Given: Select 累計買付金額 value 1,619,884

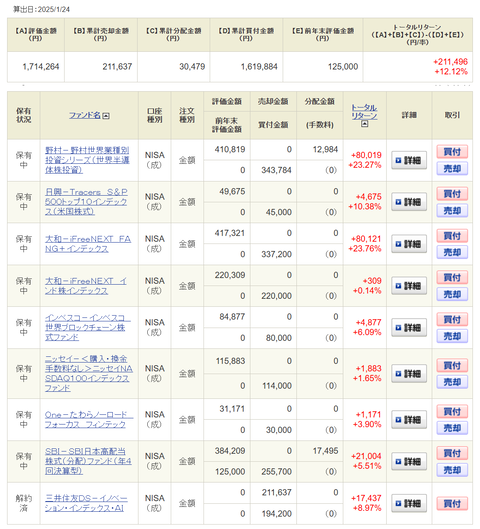Looking at the screenshot, I should tap(259, 67).
